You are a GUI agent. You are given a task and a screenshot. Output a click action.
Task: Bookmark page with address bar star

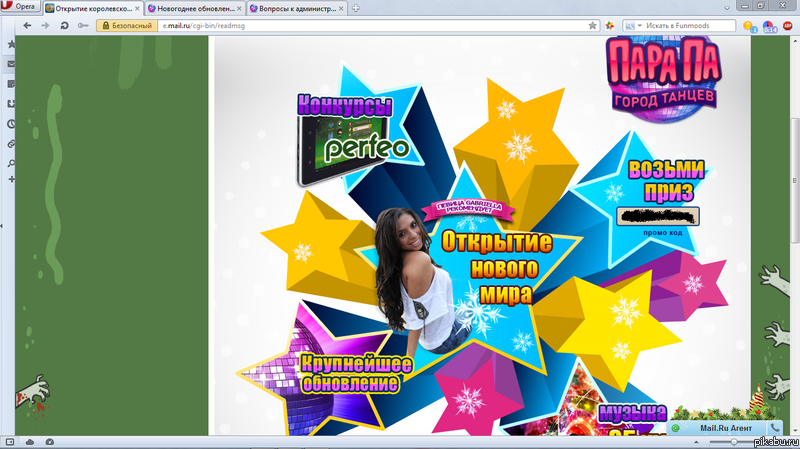(x=592, y=26)
